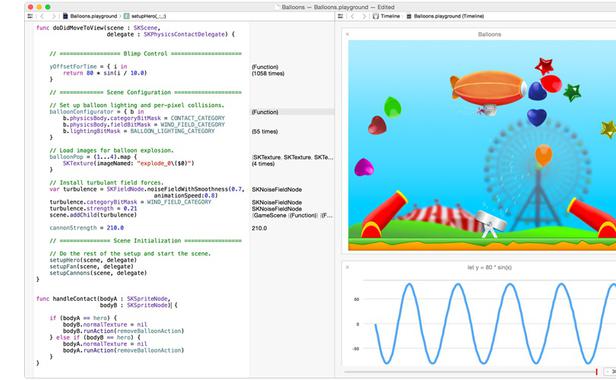Click the 'setupCannons(scene, delegate)' code line

click(98, 273)
